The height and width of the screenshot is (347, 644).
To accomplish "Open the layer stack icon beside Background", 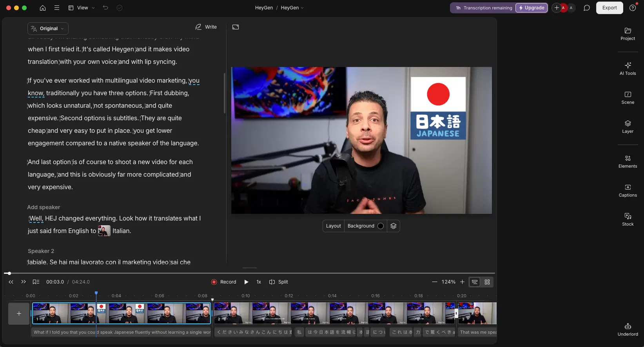I will (x=394, y=226).
